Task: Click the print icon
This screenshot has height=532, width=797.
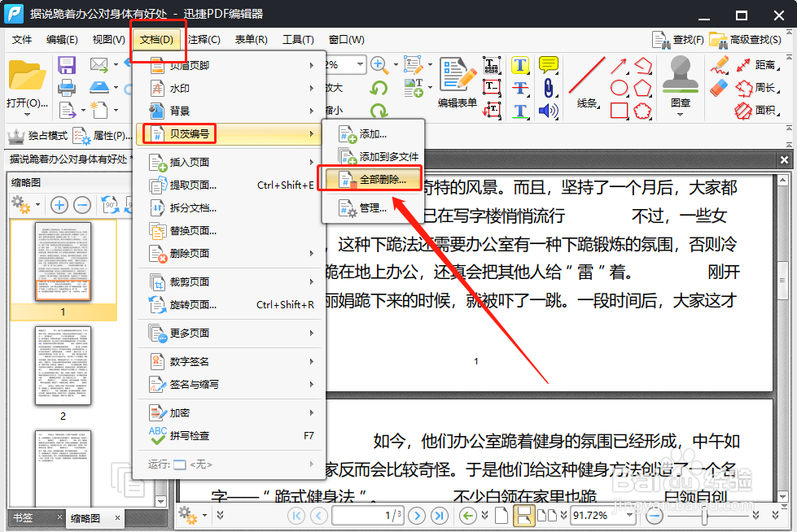Action: tap(66, 88)
